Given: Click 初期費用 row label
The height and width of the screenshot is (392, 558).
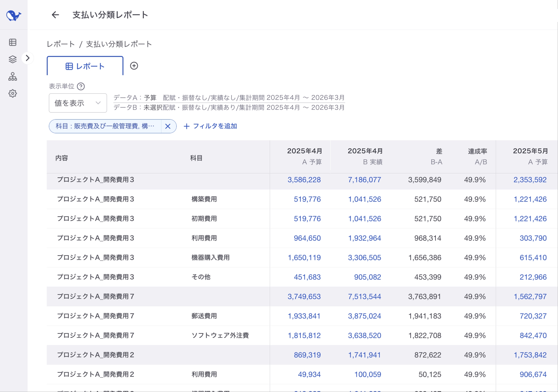Looking at the screenshot, I should tap(204, 219).
